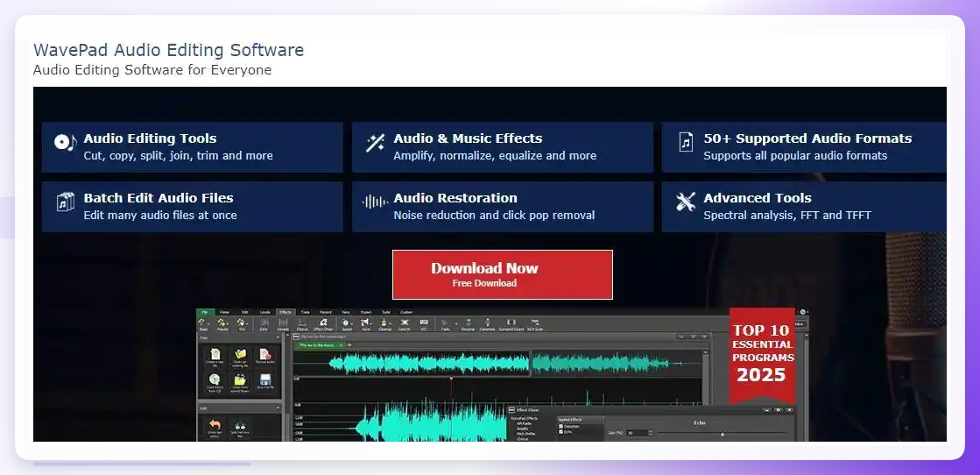The height and width of the screenshot is (475, 980).
Task: Close the green open audio file tab
Action: coord(341,345)
